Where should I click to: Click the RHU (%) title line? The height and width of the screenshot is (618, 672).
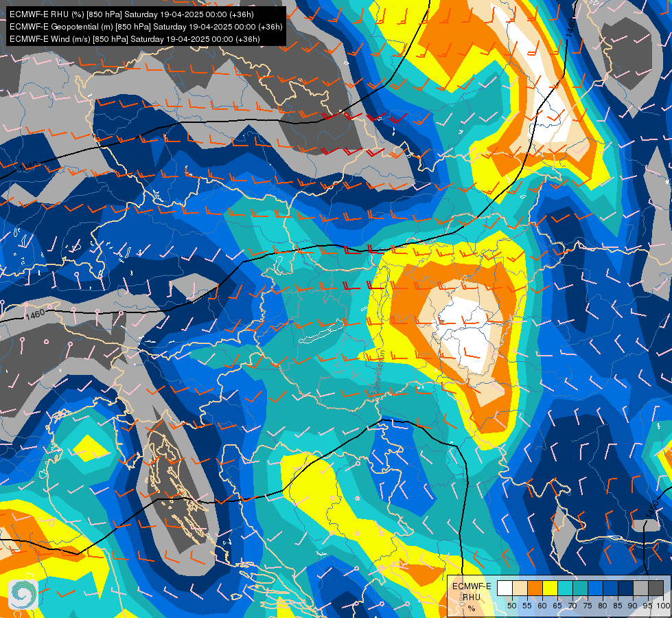tap(132, 14)
